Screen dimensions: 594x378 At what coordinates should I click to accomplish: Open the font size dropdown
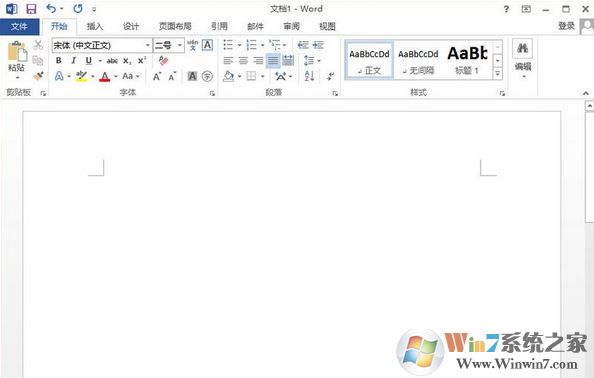click(180, 45)
